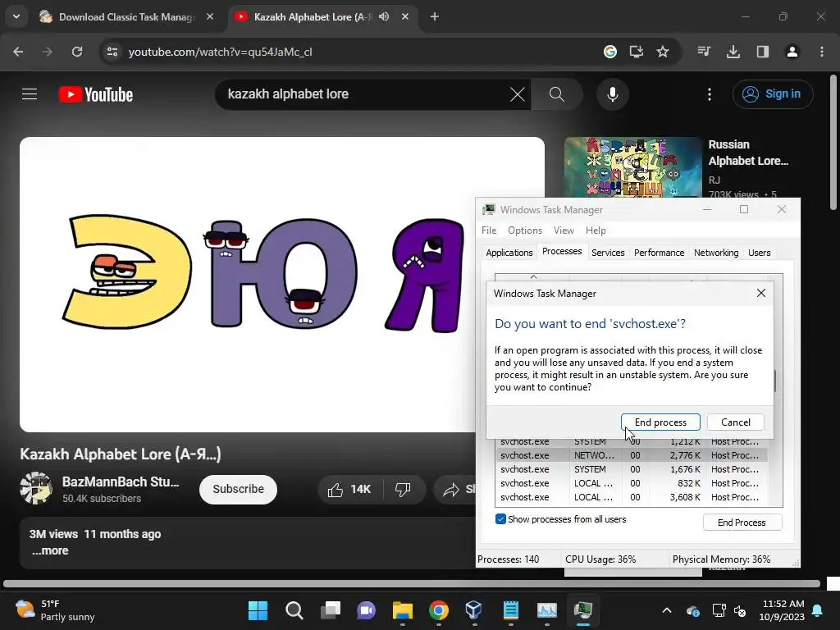This screenshot has height=630, width=840.
Task: Click the address bar URL
Action: tap(220, 52)
